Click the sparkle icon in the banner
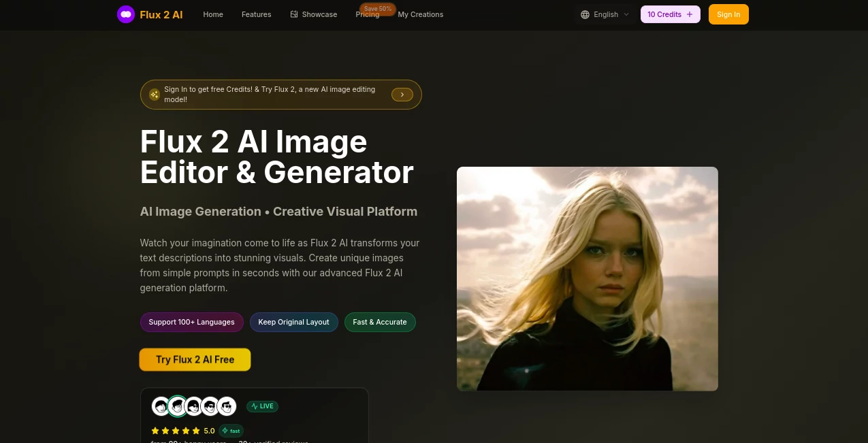868x443 pixels. tap(155, 94)
